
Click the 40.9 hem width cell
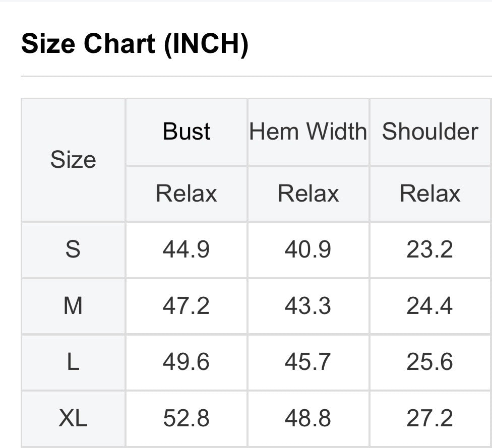coord(308,249)
